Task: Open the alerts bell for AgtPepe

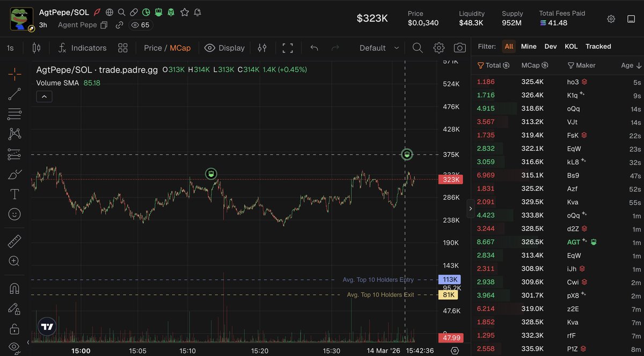Action: [197, 12]
